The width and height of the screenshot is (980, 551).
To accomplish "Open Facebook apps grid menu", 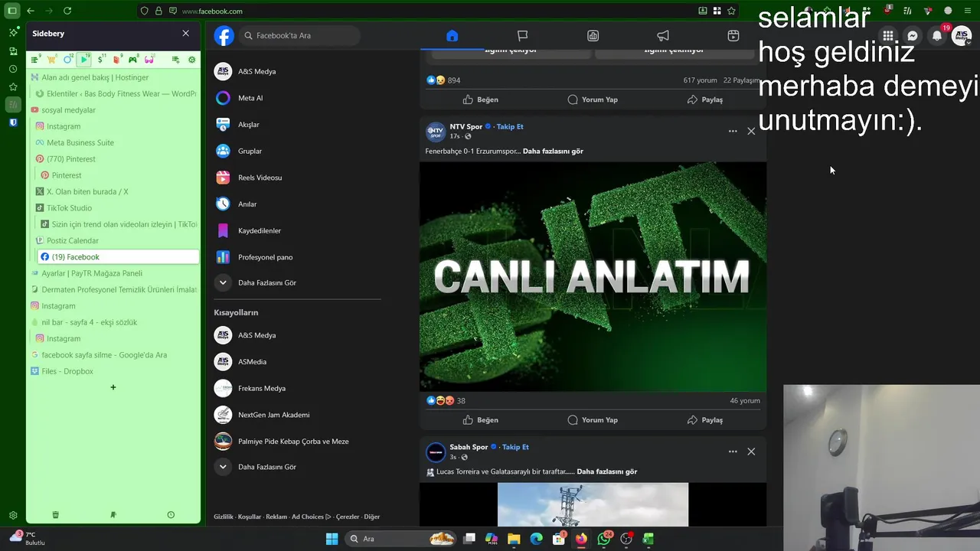I will 888,35.
